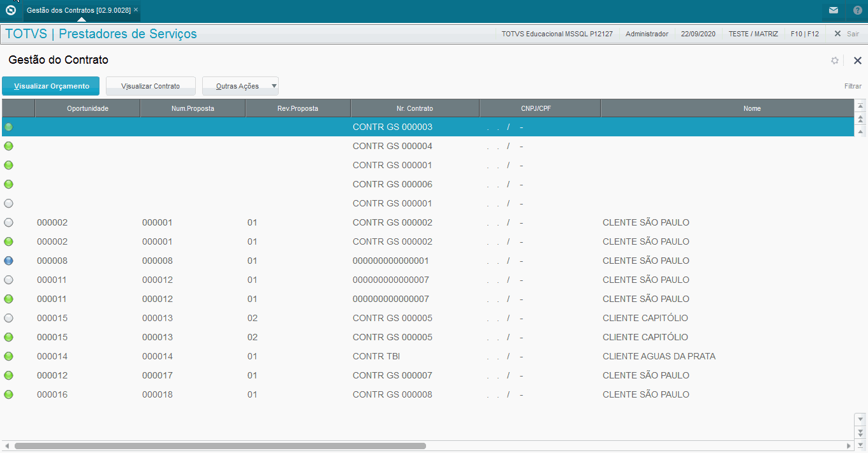Click Administrador user label
The height and width of the screenshot is (453, 868).
tap(647, 34)
